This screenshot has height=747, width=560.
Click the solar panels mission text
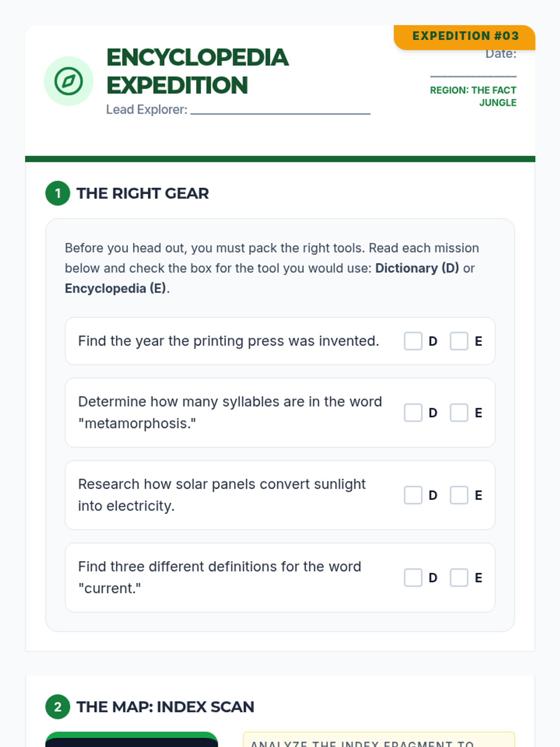pyautogui.click(x=222, y=495)
